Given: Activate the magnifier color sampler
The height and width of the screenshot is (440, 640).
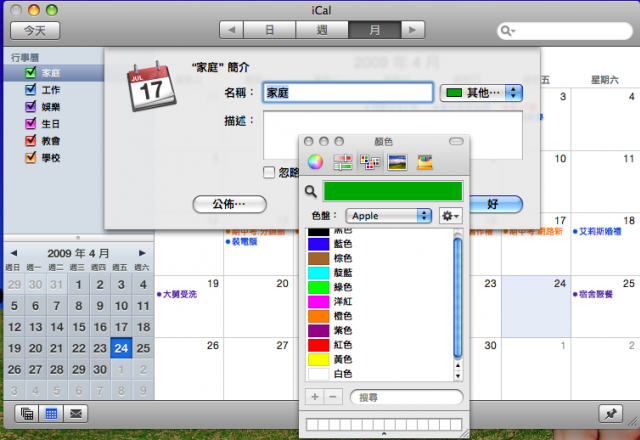Looking at the screenshot, I should click(x=311, y=191).
